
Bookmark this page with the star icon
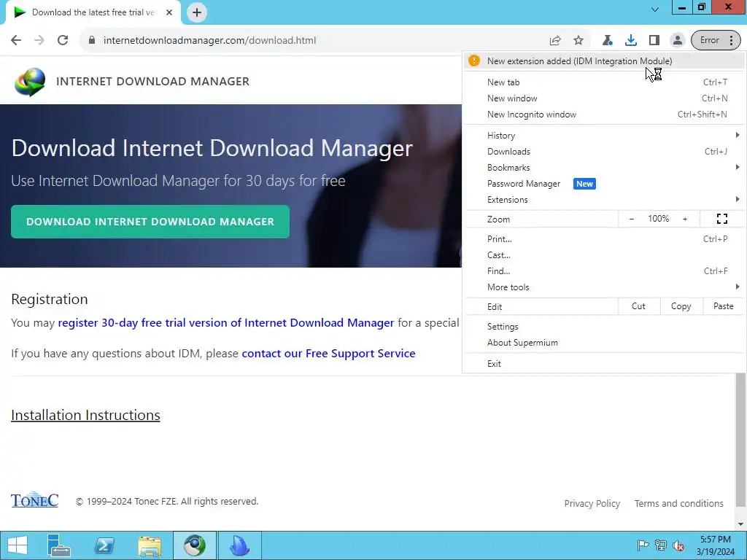point(578,41)
